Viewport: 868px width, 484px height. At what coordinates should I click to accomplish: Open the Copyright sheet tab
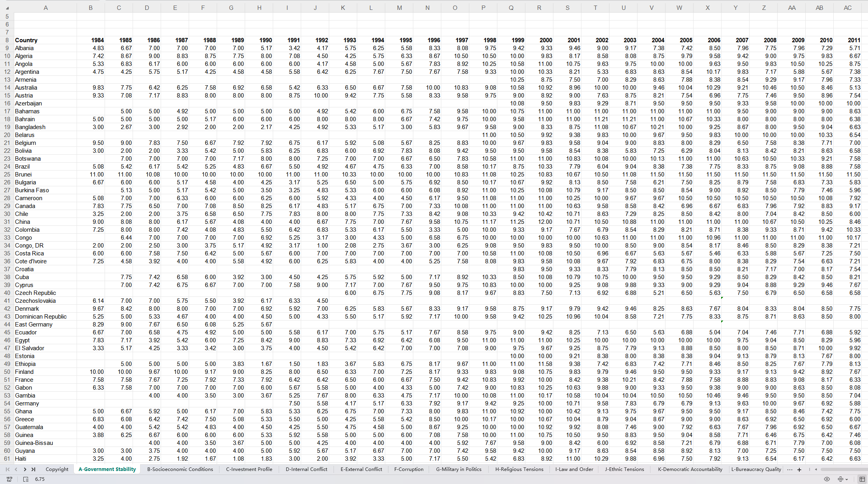point(57,469)
